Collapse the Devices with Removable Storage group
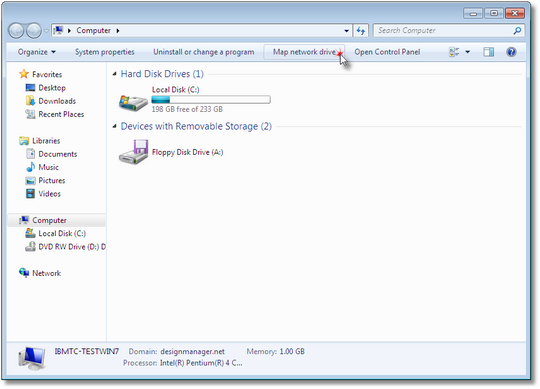This screenshot has width=540, height=389. coord(114,126)
